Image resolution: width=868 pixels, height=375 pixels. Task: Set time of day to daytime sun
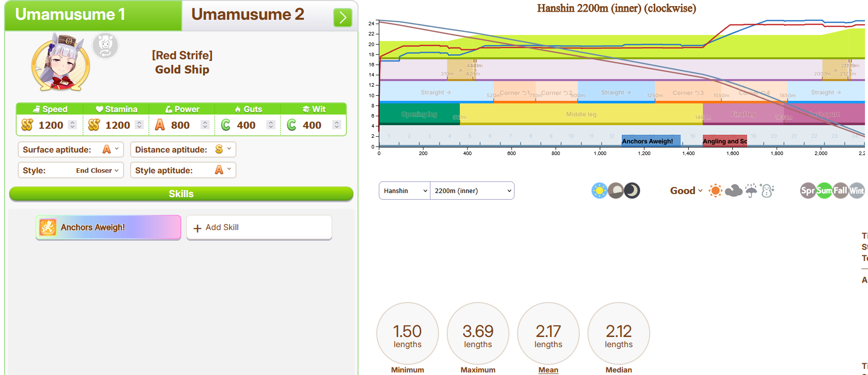600,191
